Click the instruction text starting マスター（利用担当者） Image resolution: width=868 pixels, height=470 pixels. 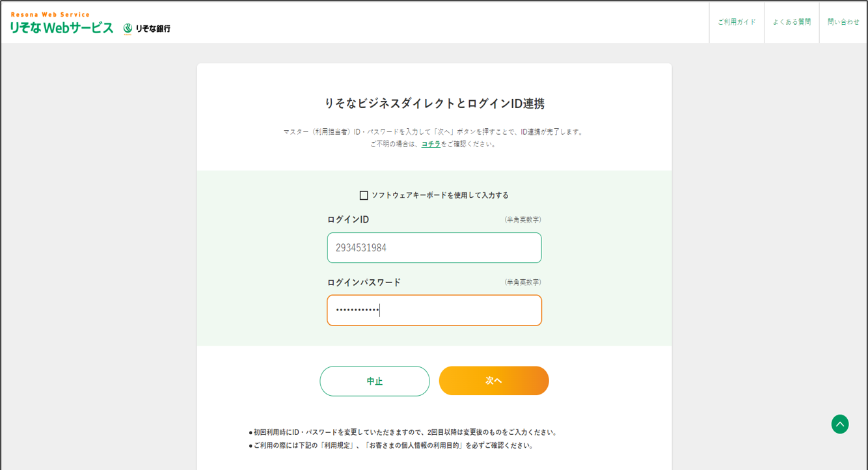pyautogui.click(x=434, y=132)
